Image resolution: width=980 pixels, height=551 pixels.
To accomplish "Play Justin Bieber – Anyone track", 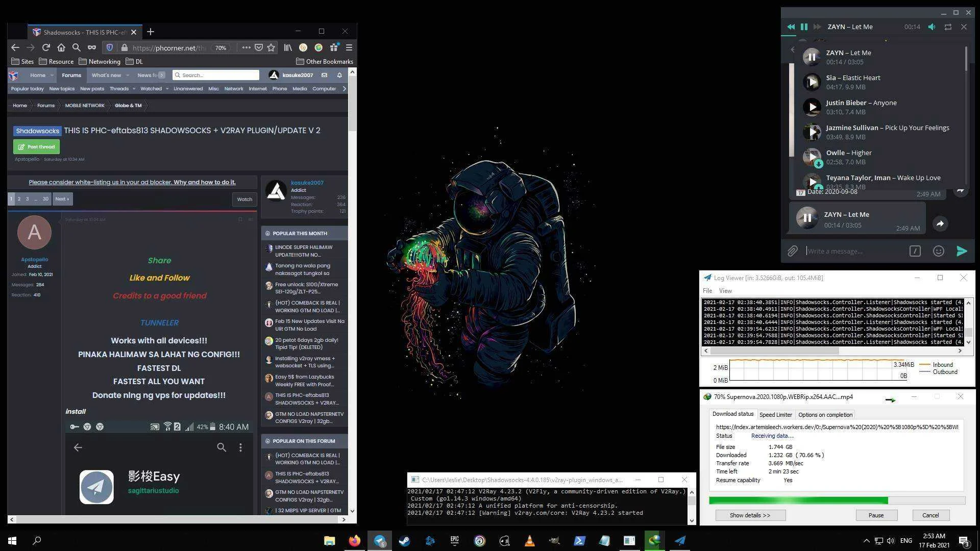I will tap(812, 107).
